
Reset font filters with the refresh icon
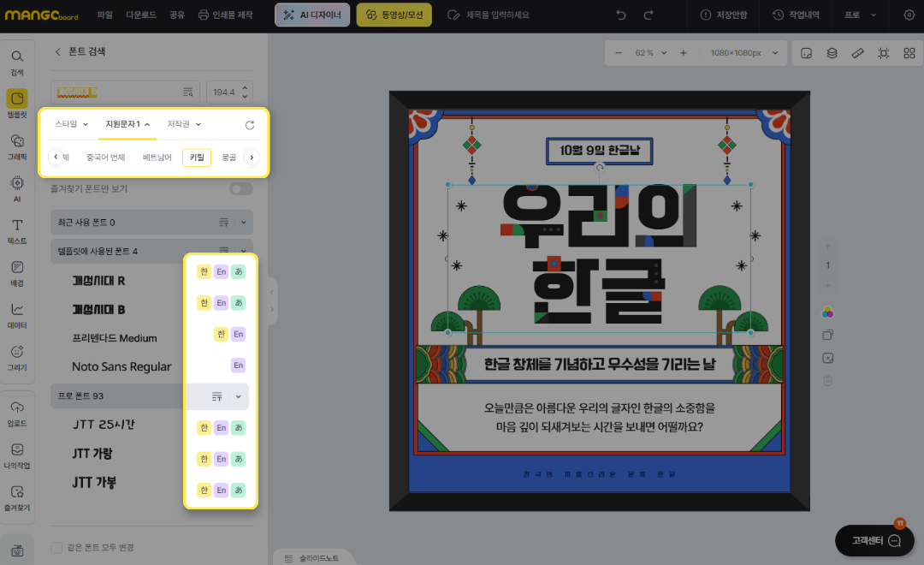point(250,125)
